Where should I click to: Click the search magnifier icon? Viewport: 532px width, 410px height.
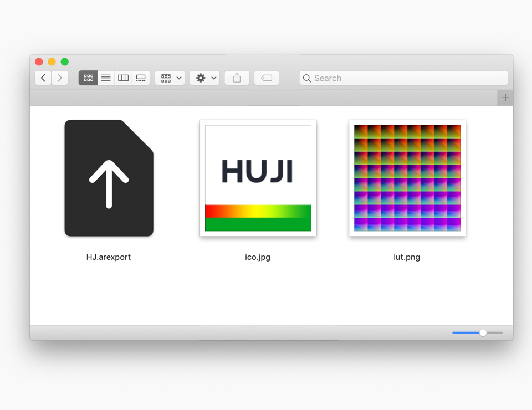(306, 78)
